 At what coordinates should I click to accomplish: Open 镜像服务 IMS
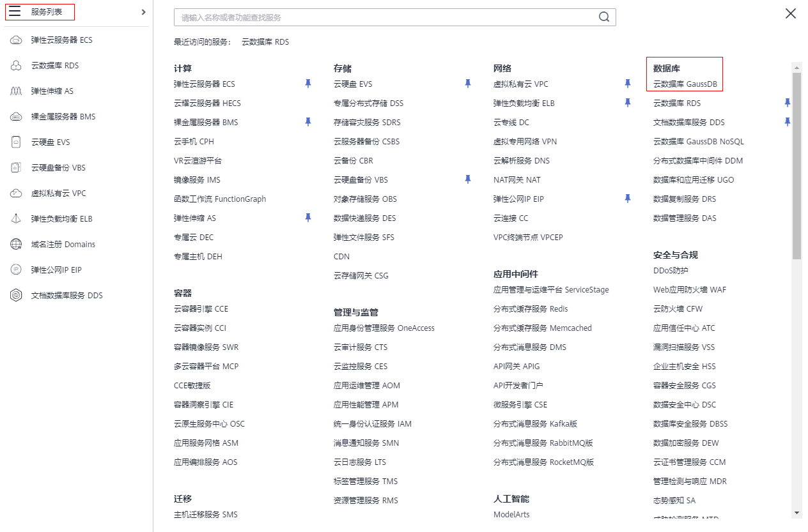[x=197, y=179]
